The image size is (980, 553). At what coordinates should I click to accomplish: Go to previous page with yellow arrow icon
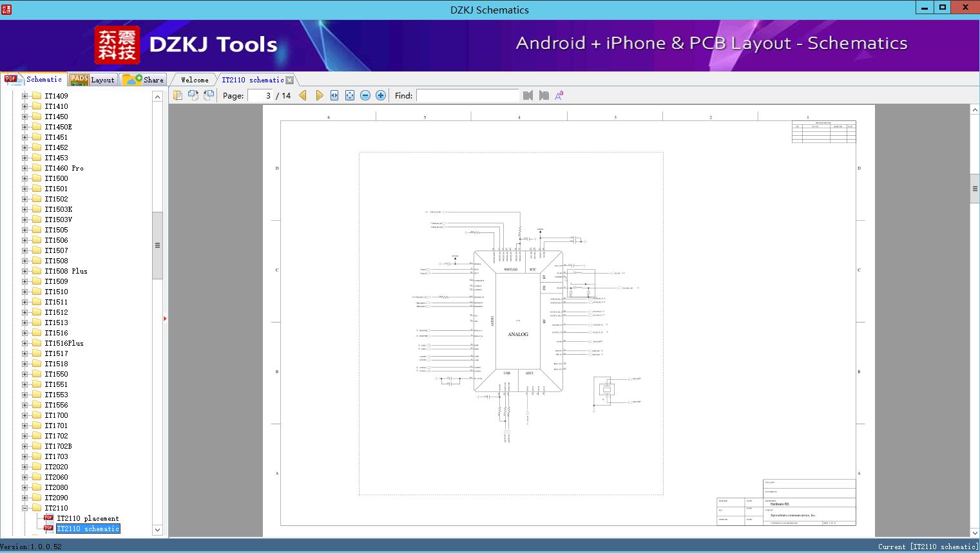303,95
